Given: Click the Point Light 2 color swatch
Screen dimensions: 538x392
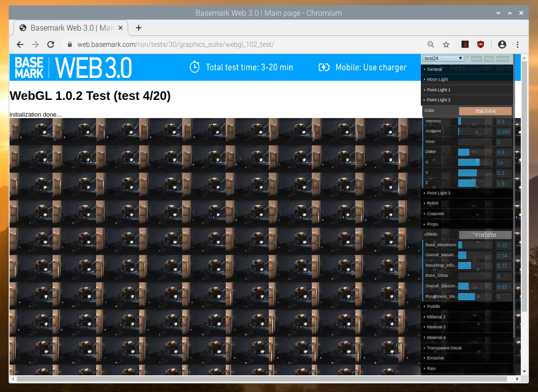Looking at the screenshot, I should 485,111.
